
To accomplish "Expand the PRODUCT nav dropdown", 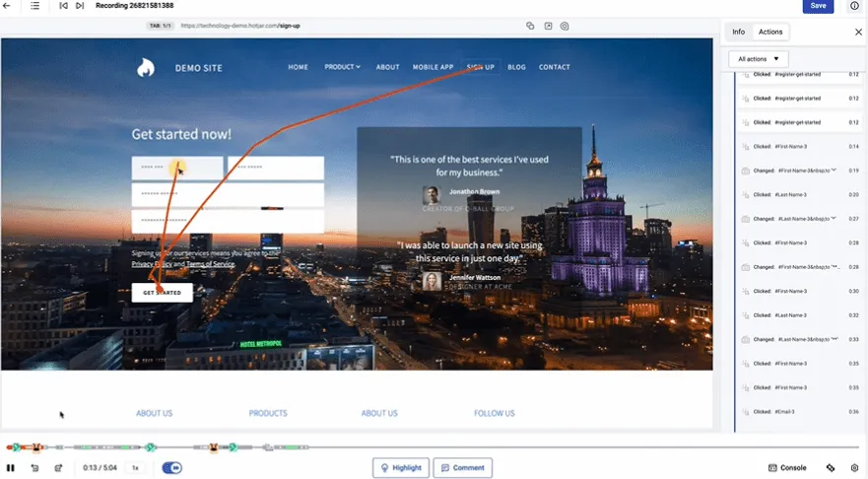I will tap(342, 67).
